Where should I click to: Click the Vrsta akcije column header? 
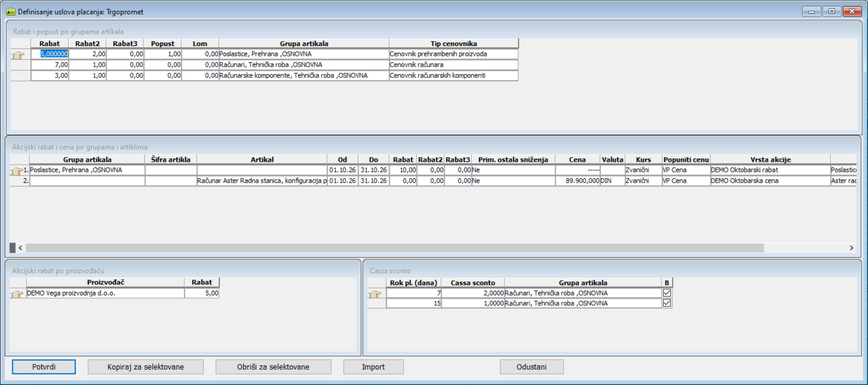770,159
